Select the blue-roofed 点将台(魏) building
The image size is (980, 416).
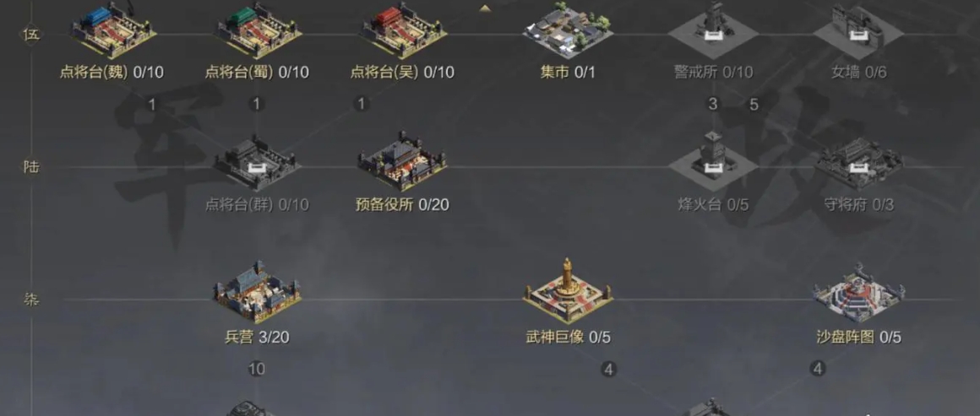click(113, 31)
